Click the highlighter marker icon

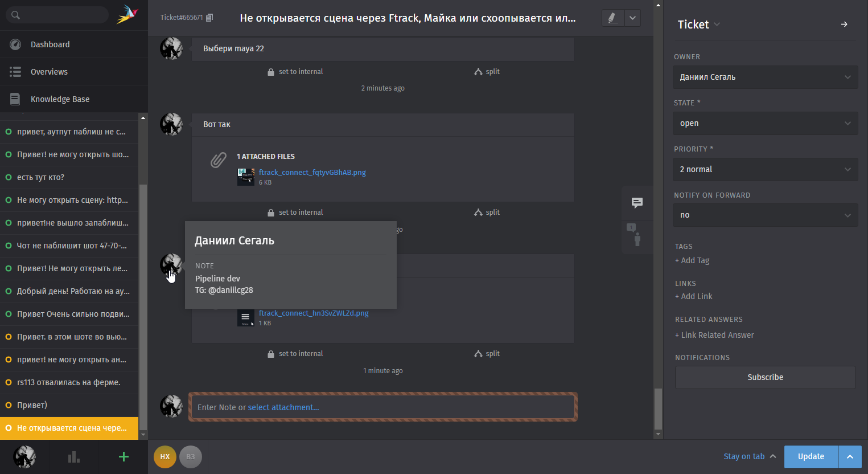pos(613,18)
